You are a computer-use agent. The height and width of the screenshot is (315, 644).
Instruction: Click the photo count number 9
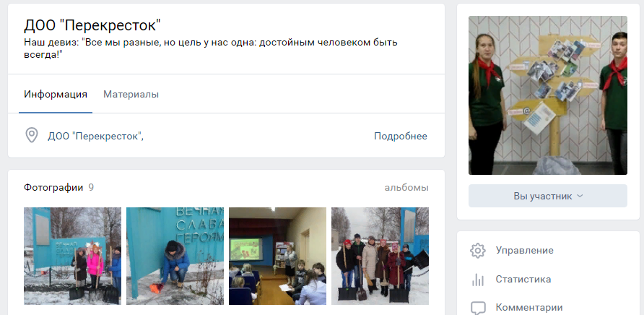coord(91,188)
